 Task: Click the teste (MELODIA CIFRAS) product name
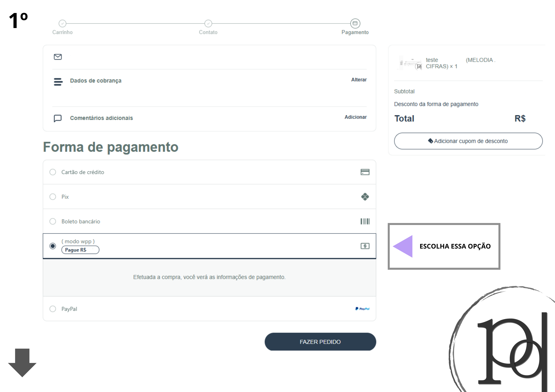(x=461, y=63)
